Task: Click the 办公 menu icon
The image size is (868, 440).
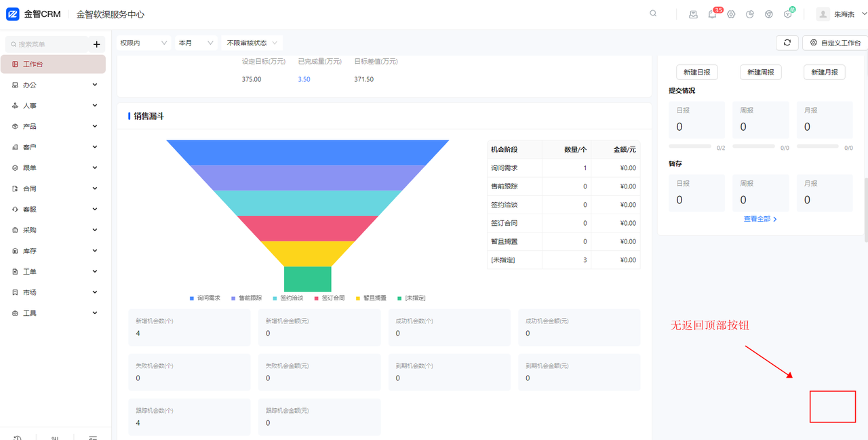Action: click(15, 85)
